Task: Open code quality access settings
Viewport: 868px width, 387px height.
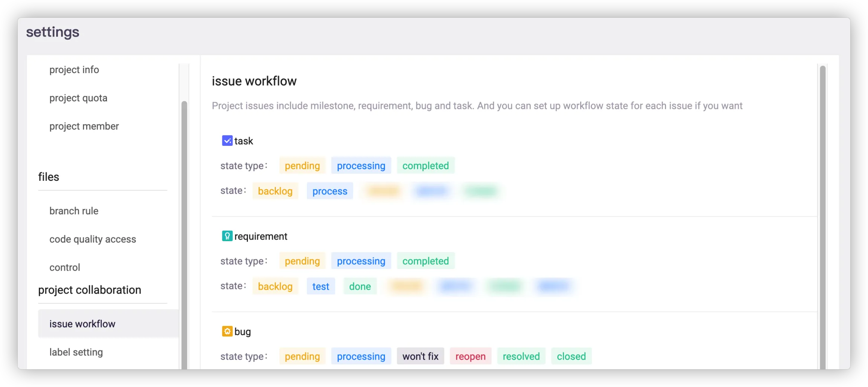Action: (x=93, y=239)
